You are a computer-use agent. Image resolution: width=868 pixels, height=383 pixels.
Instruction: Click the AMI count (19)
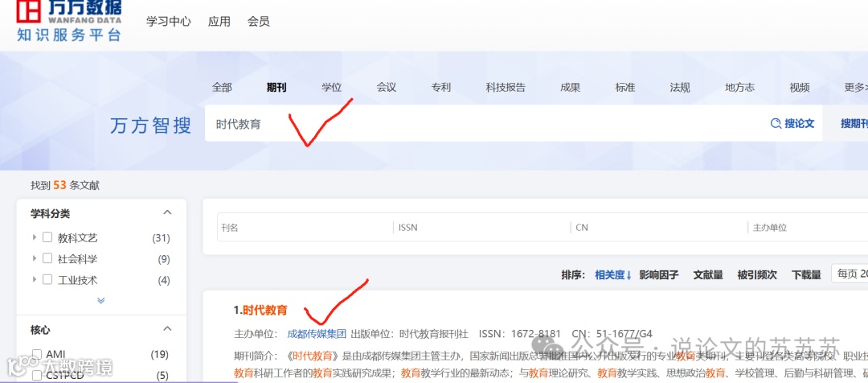click(159, 354)
